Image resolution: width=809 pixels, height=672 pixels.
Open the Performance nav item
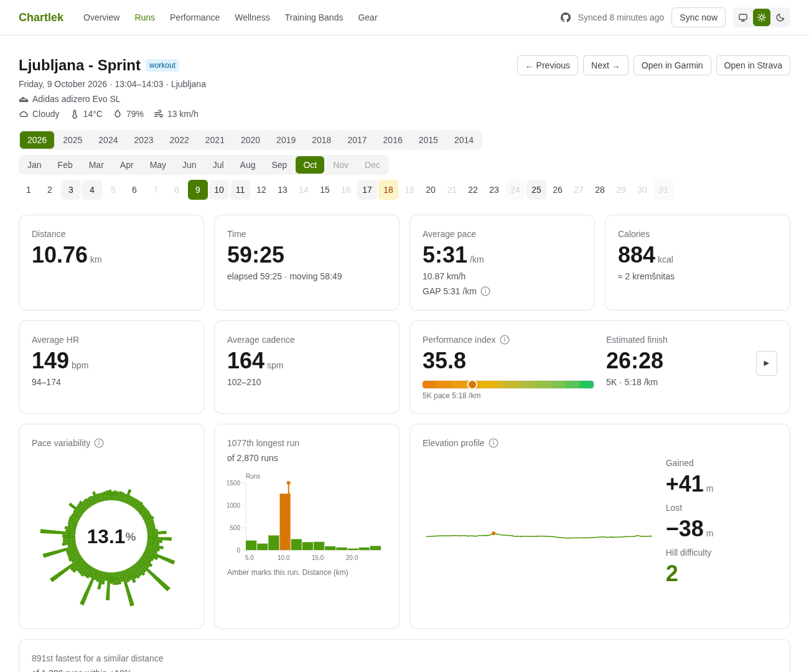195,17
